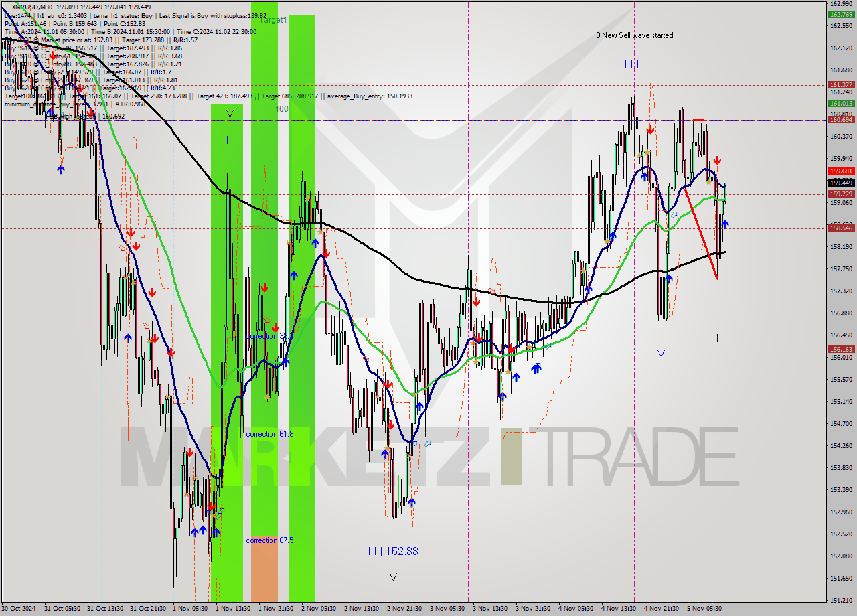
Task: Click the '4 Nov 21:30' time label
Action: [x=662, y=609]
